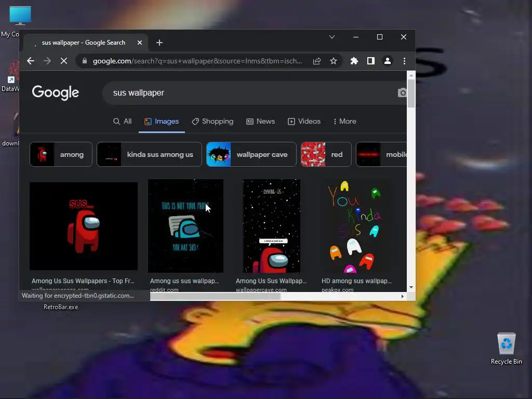This screenshot has width=532, height=399.
Task: Click the vertical scrollbar thumb in Chrome
Action: pyautogui.click(x=411, y=94)
